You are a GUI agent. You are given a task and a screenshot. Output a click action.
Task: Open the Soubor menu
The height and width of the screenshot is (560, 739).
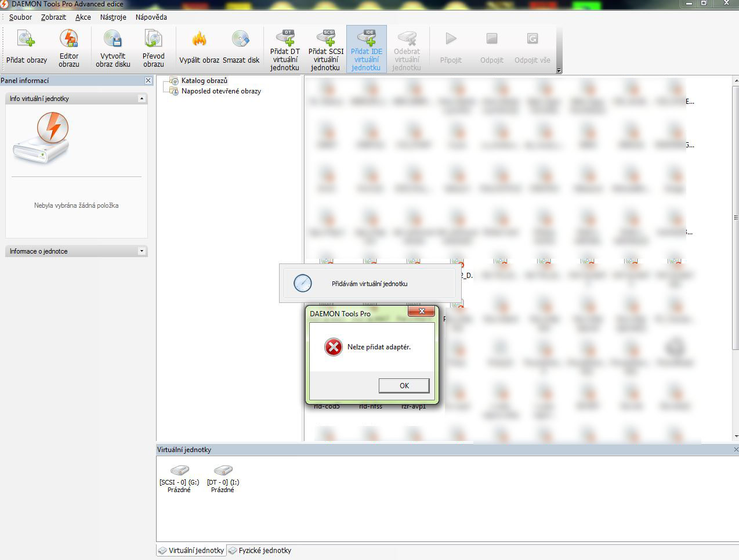pos(20,17)
